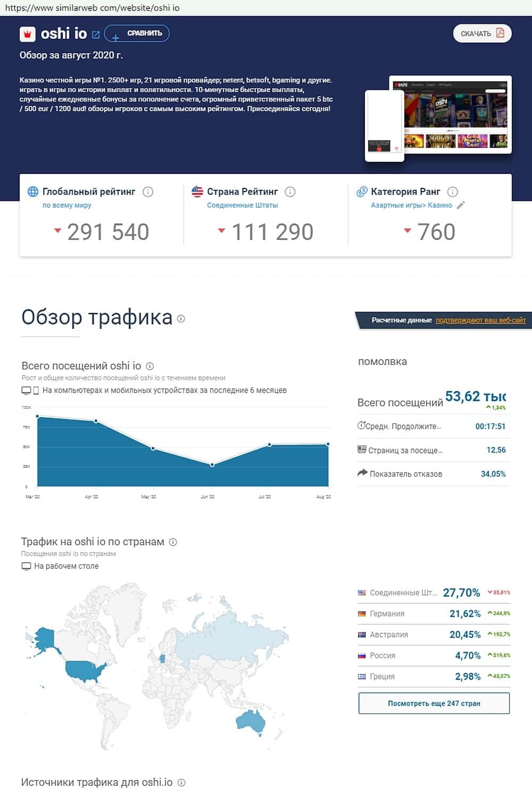Screen dimensions: 532x789
Task: Open info icon next to Источники трафика
Action: pos(181,783)
